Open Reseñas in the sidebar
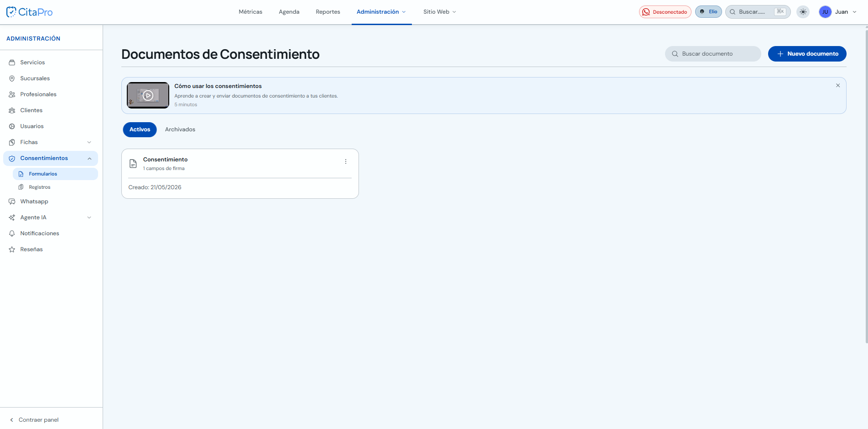 pos(51,249)
